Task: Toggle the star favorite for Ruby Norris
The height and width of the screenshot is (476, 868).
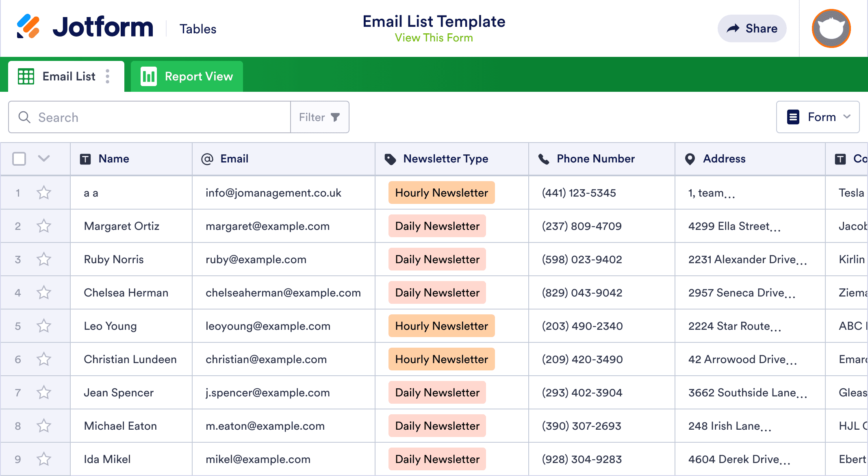Action: tap(43, 259)
